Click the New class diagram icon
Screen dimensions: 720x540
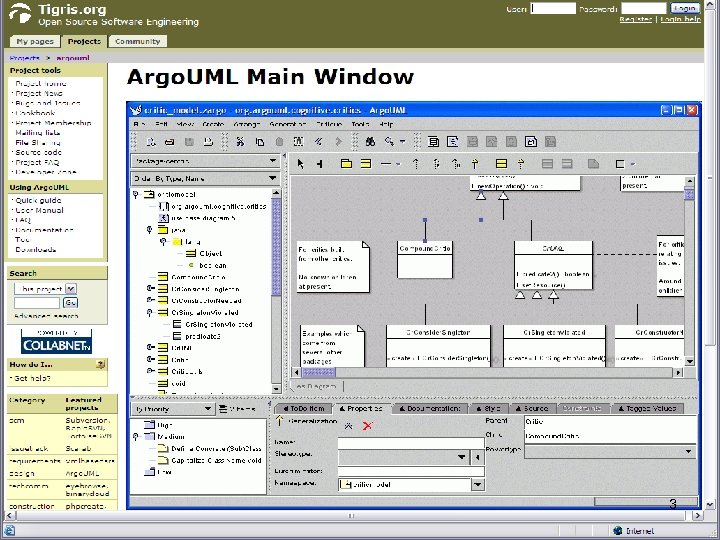pos(433,142)
